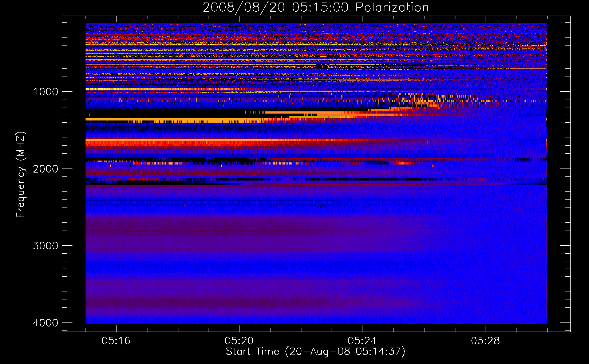Image resolution: width=589 pixels, height=364 pixels.
Task: Click the 05:28 time axis label
Action: 486,341
